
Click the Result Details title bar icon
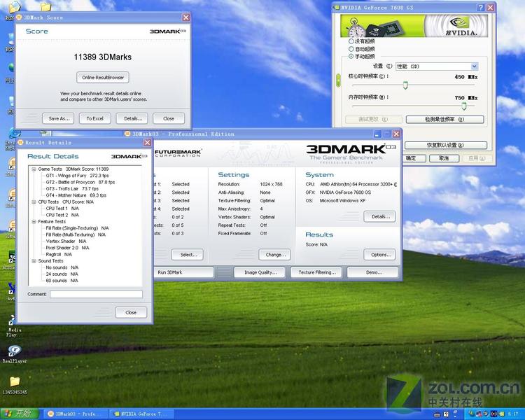(x=20, y=142)
